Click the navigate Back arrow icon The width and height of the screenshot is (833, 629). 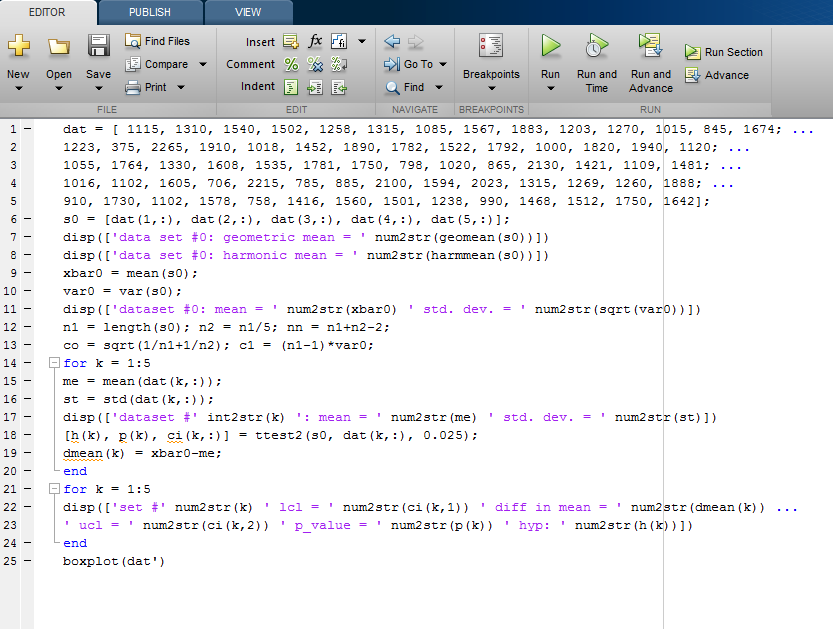click(x=392, y=41)
